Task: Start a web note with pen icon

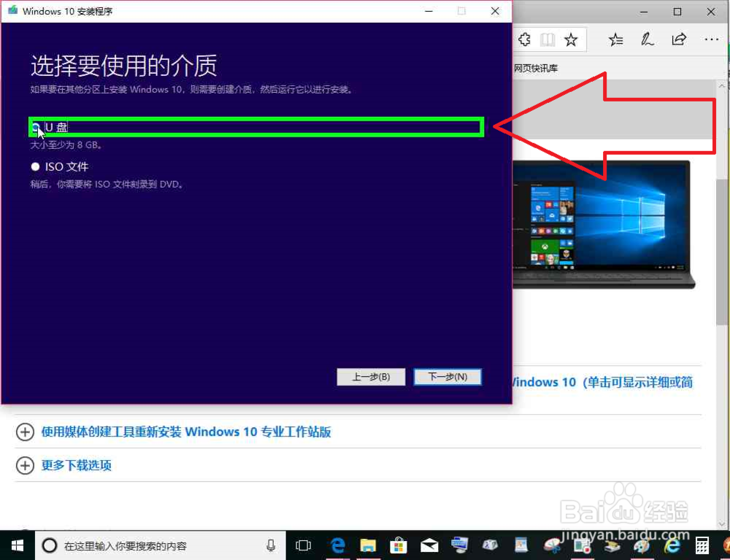Action: [x=648, y=39]
